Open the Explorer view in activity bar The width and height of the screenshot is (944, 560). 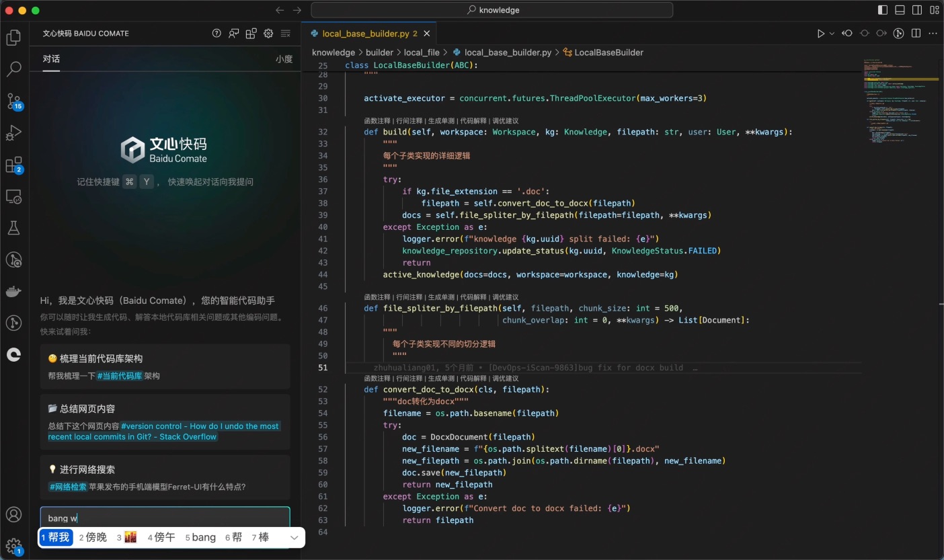13,38
